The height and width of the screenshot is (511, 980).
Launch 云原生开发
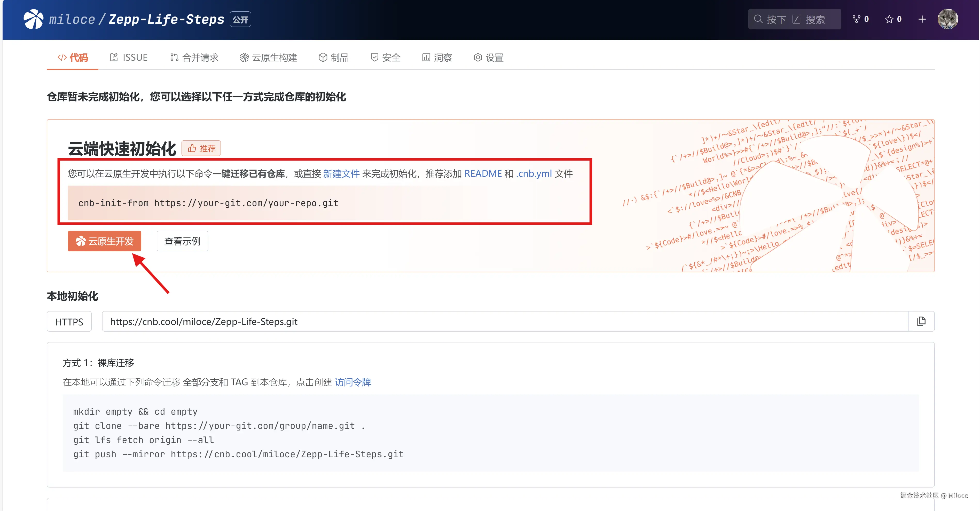(x=104, y=241)
